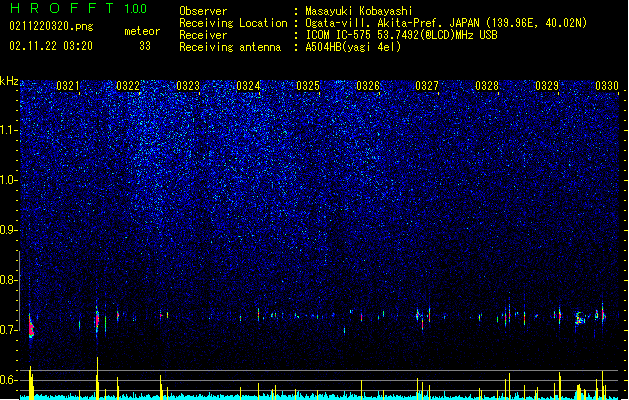
Task: Click the 0327 time marker
Action: pyautogui.click(x=427, y=85)
